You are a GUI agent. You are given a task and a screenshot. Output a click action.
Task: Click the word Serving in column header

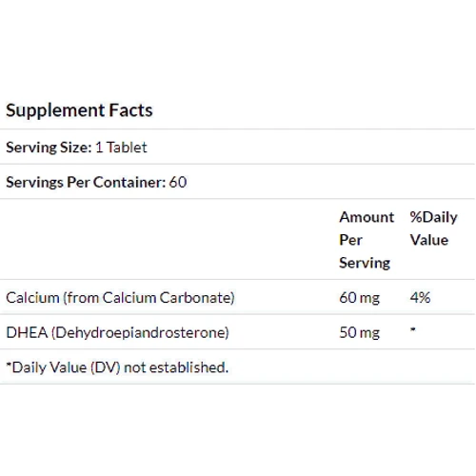(x=365, y=263)
